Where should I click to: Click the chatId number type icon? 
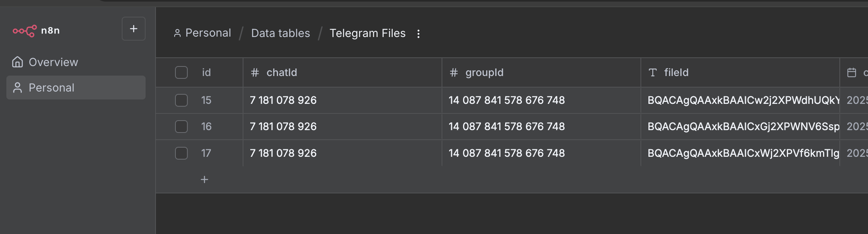point(255,72)
